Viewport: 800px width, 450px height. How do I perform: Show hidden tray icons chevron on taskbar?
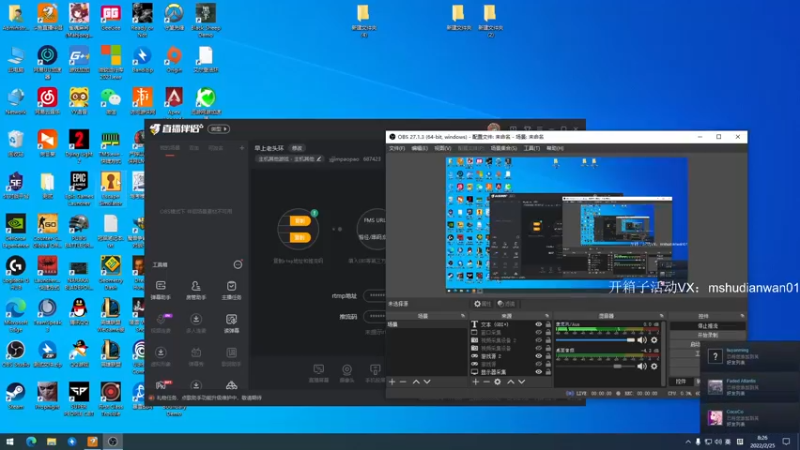click(x=688, y=442)
